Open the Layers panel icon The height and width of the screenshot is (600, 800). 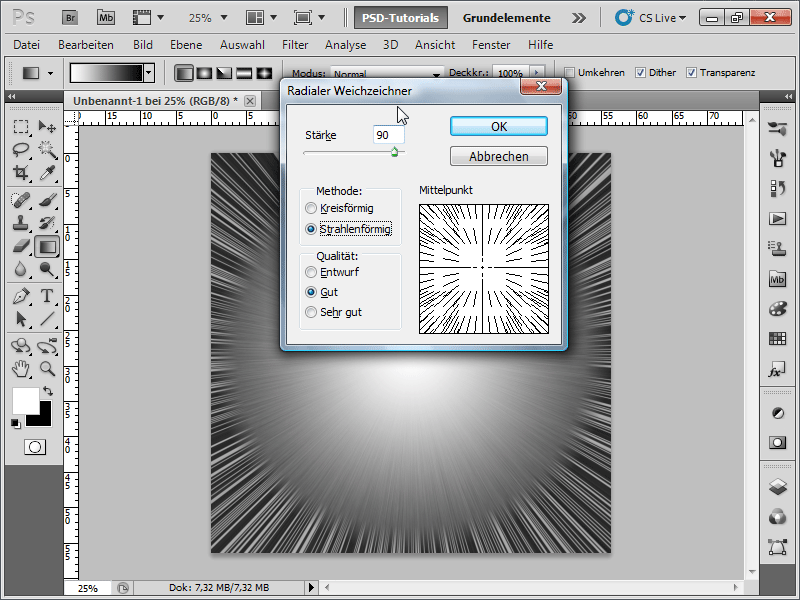point(778,487)
